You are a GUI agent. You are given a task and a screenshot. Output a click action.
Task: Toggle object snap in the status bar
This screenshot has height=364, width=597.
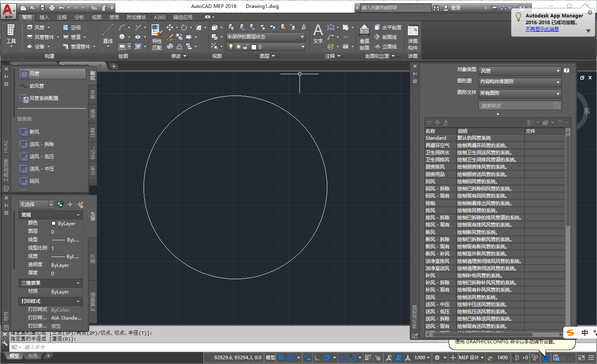coord(352,357)
